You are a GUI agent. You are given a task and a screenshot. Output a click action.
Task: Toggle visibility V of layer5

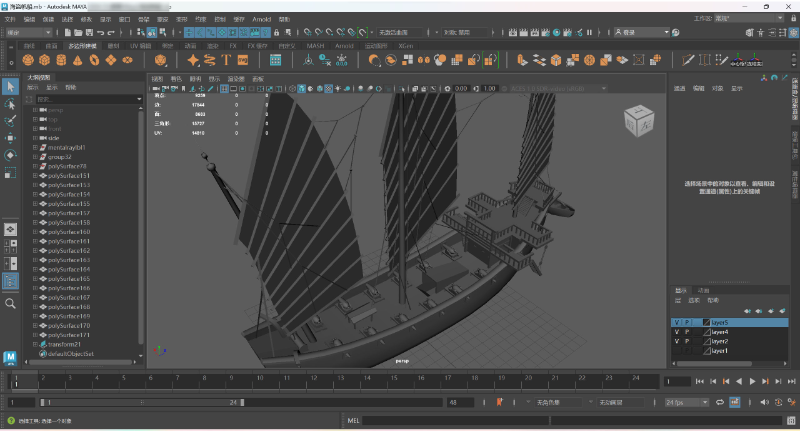pyautogui.click(x=677, y=322)
